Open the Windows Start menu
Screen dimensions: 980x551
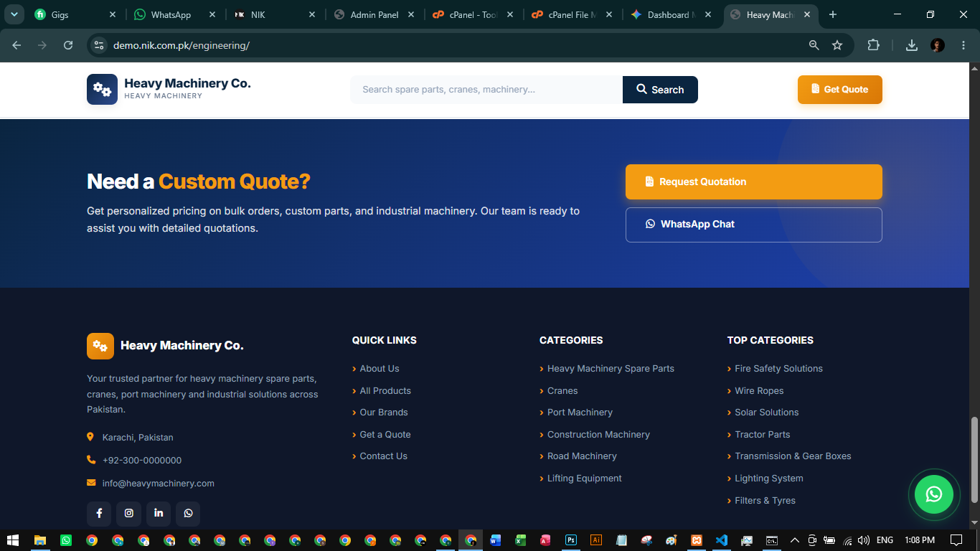[12, 540]
